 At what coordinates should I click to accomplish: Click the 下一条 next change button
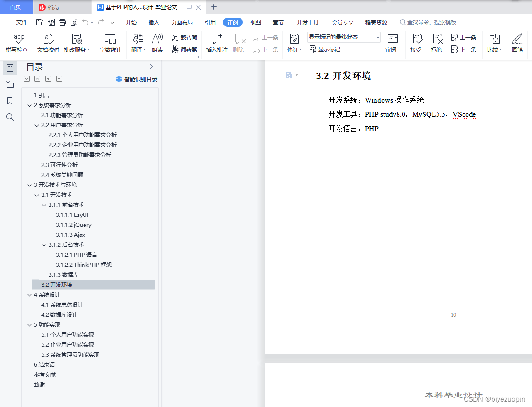467,49
